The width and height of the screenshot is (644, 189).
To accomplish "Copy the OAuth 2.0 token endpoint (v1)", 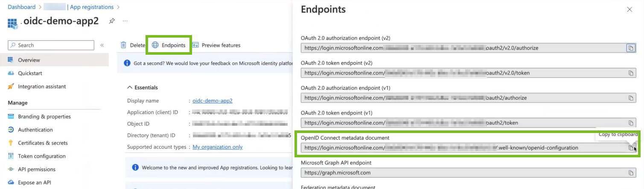I will click(630, 123).
